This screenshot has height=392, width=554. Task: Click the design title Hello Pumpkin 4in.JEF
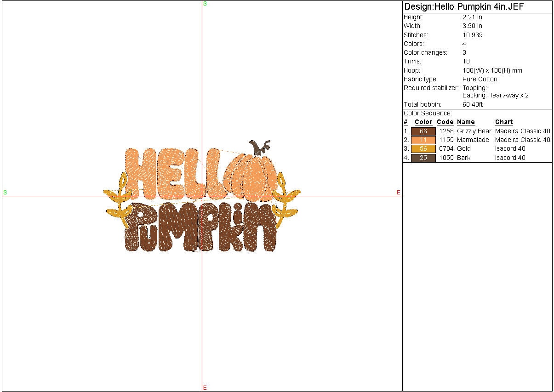tap(464, 6)
